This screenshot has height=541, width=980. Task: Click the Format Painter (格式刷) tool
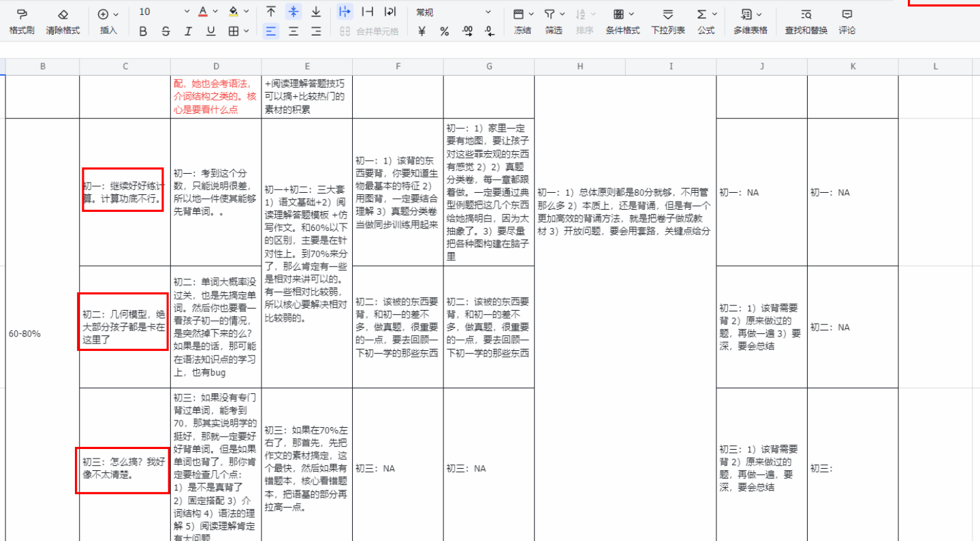coord(22,21)
